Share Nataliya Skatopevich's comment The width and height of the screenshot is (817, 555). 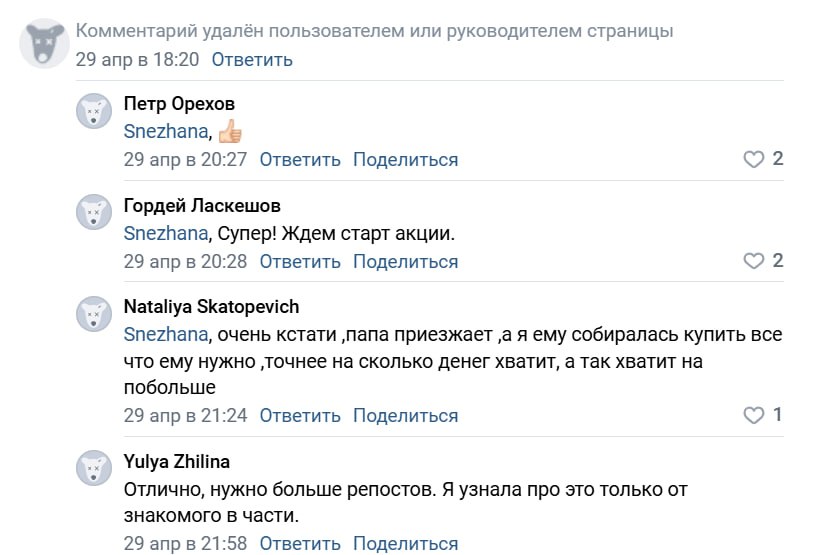coord(405,415)
